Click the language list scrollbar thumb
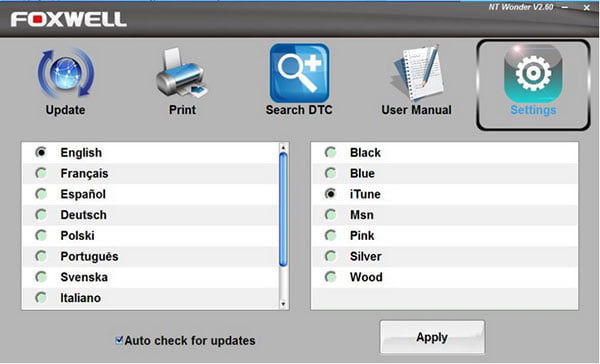 (283, 209)
